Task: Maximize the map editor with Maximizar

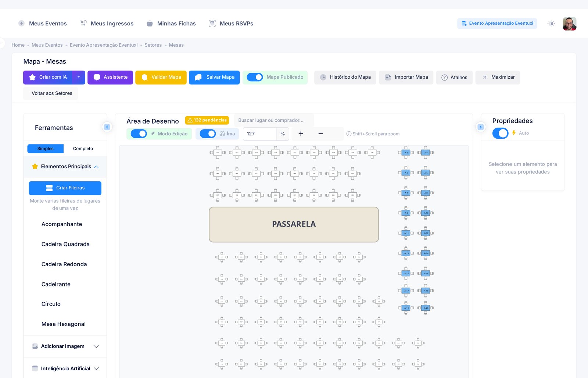Action: (498, 77)
